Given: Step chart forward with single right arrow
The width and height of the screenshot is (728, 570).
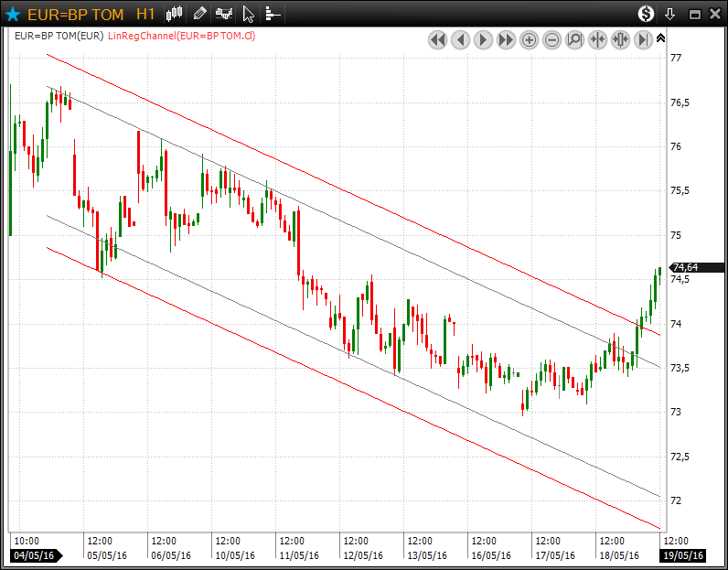Looking at the screenshot, I should tap(483, 39).
